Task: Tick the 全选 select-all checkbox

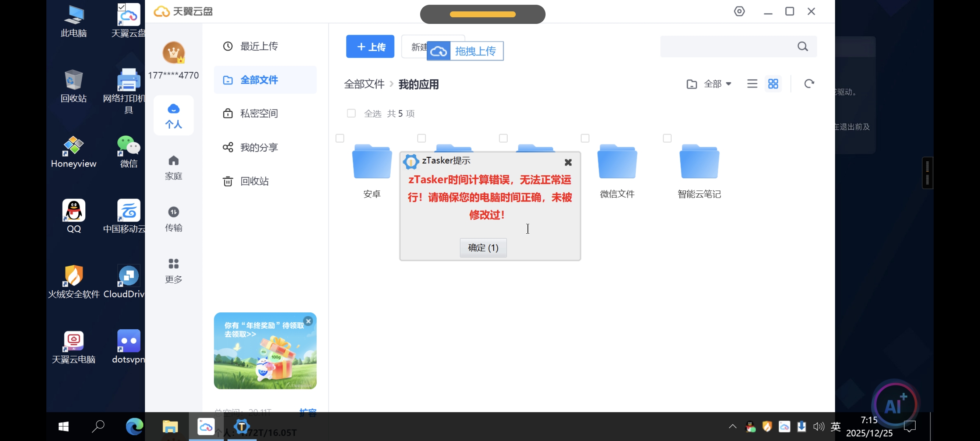Action: pyautogui.click(x=351, y=113)
